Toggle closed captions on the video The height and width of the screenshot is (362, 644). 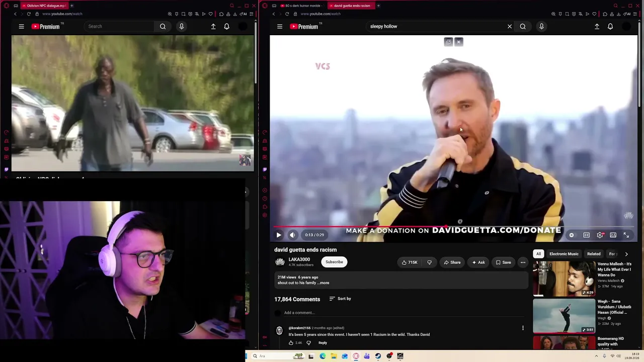(x=586, y=235)
